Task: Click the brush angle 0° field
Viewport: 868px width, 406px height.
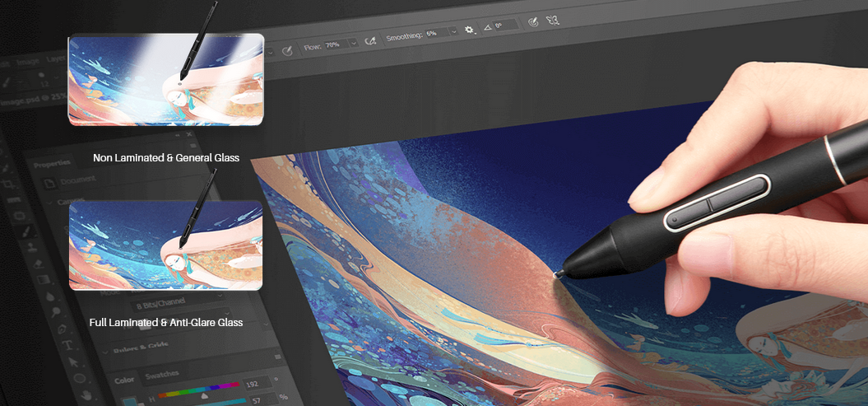Action: click(x=505, y=26)
